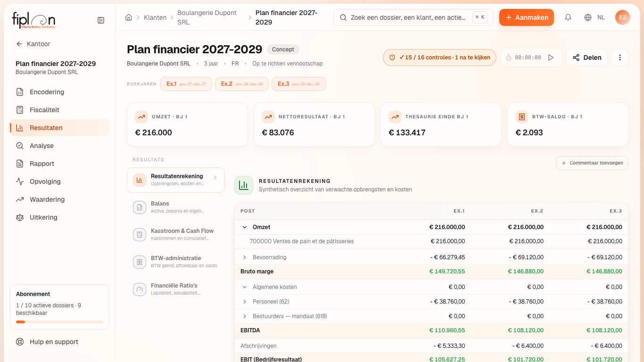The image size is (644, 362).
Task: Click the 700000 Ventes de pain row
Action: pos(431,241)
